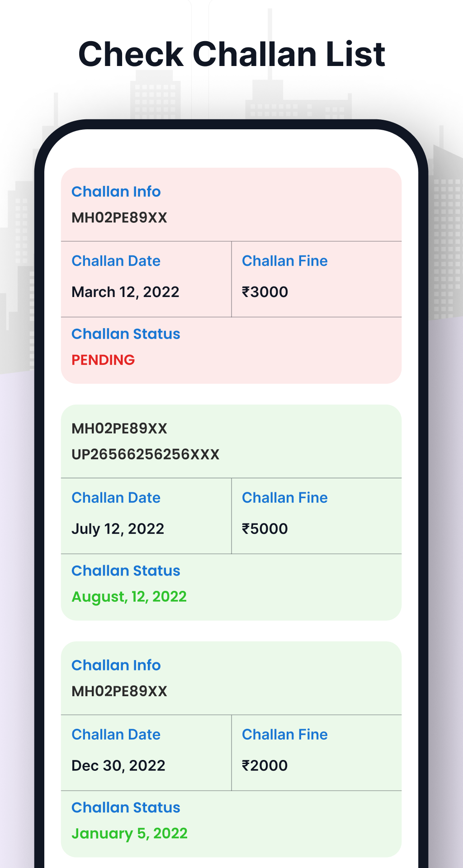The image size is (463, 868).
Task: Open the challan card dated Dec 30, 2022
Action: pyautogui.click(x=231, y=749)
